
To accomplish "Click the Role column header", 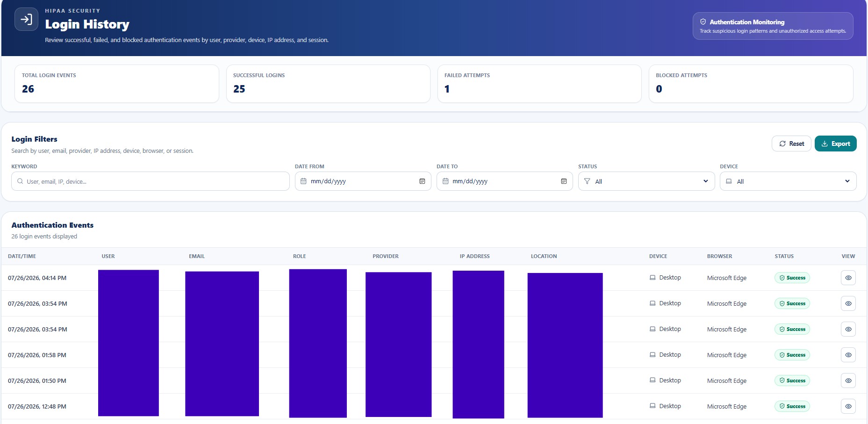I will tap(300, 256).
